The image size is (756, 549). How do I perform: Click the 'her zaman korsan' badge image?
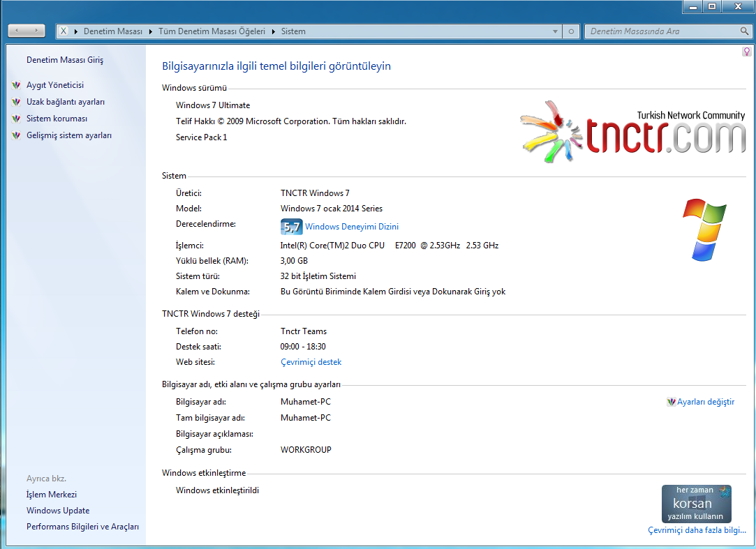[696, 504]
